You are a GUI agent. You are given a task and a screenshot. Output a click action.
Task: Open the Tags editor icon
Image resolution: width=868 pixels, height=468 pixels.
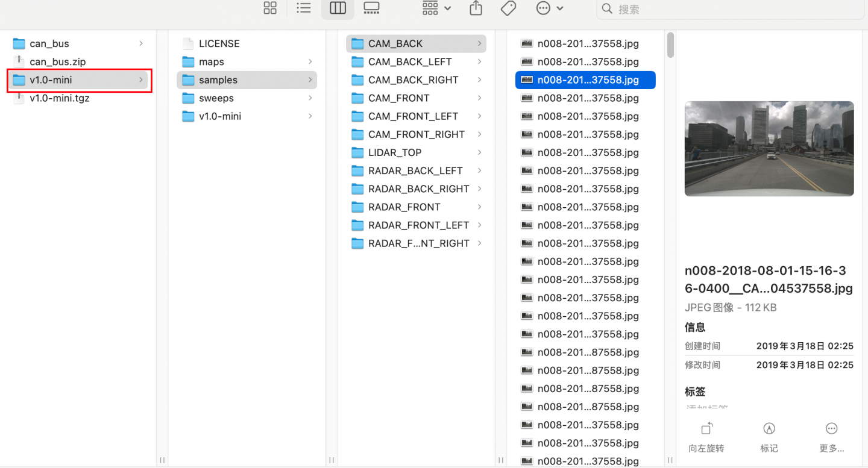[508, 8]
